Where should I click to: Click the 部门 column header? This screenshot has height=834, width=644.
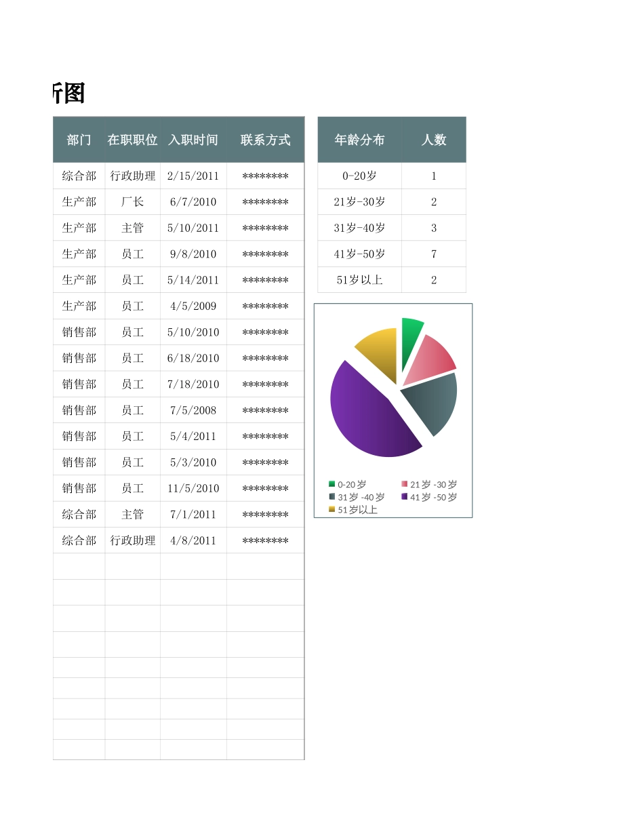[x=79, y=140]
